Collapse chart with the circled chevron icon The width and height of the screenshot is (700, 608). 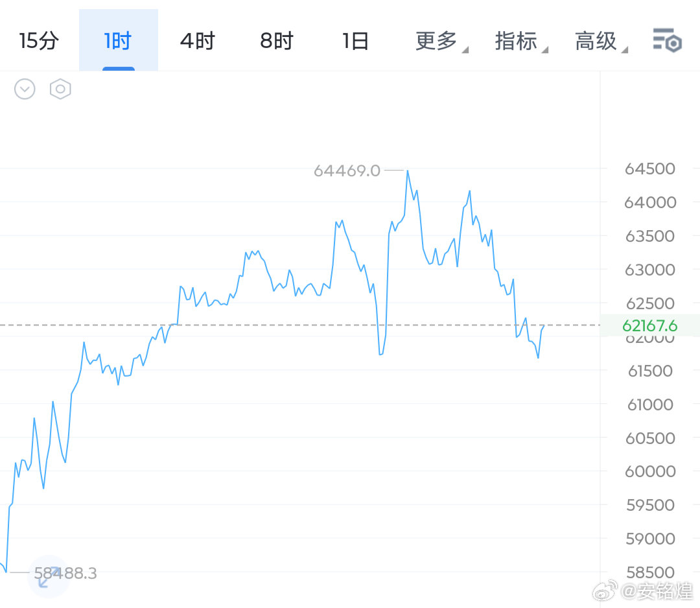pyautogui.click(x=25, y=89)
